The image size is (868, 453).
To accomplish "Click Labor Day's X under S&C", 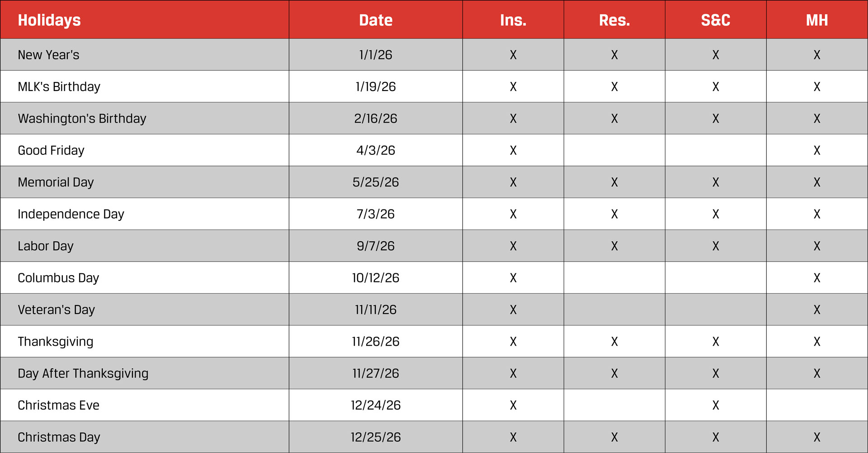I will click(x=716, y=246).
